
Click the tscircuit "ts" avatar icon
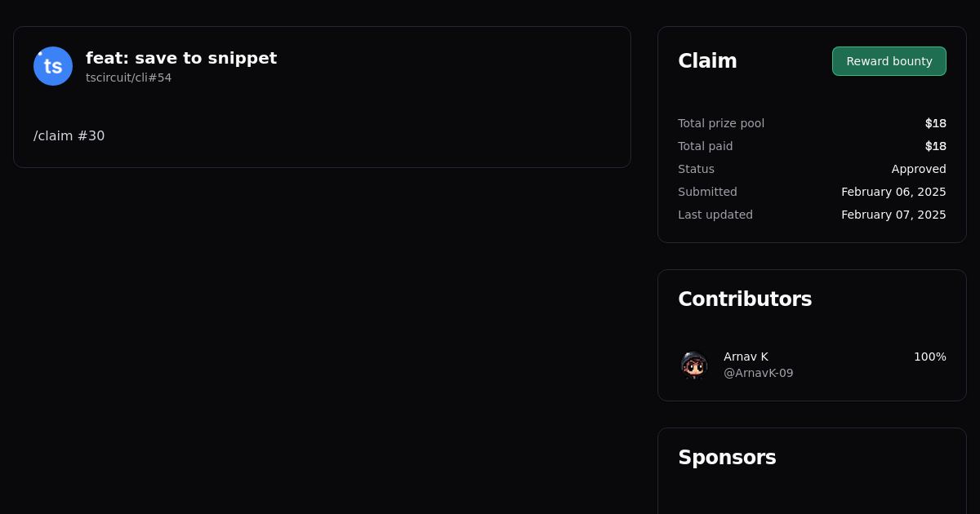click(x=53, y=66)
